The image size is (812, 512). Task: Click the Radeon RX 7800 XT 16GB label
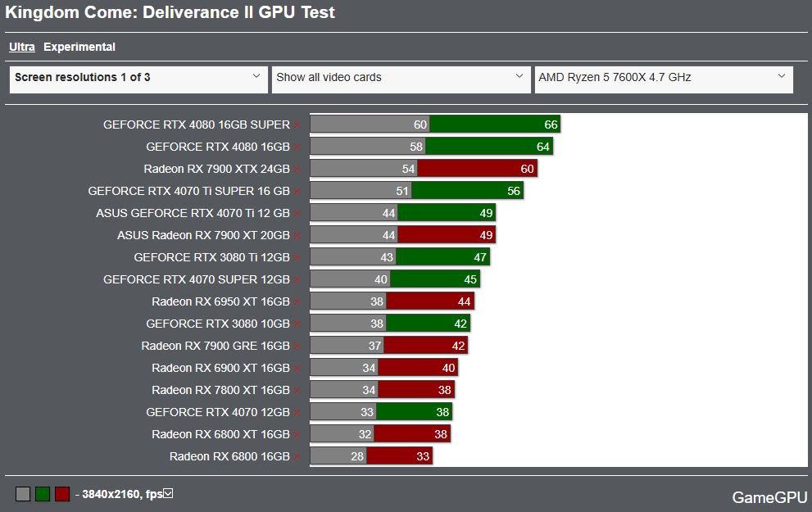click(220, 390)
